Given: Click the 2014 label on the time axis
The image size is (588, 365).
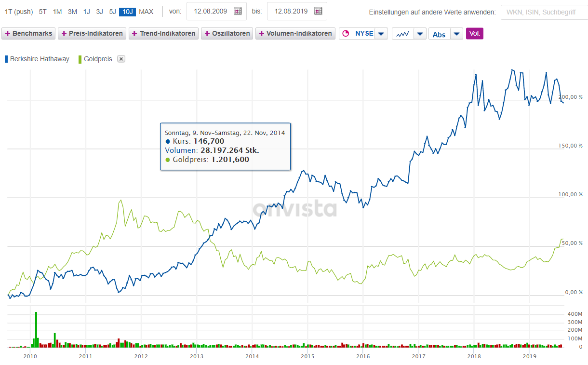Looking at the screenshot, I should point(252,356).
